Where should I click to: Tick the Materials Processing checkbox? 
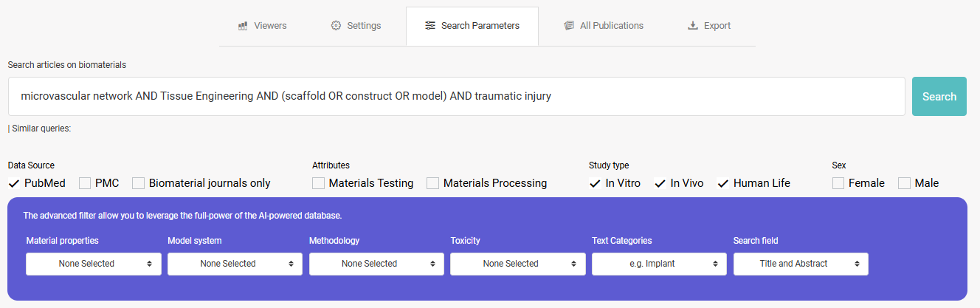pos(433,183)
